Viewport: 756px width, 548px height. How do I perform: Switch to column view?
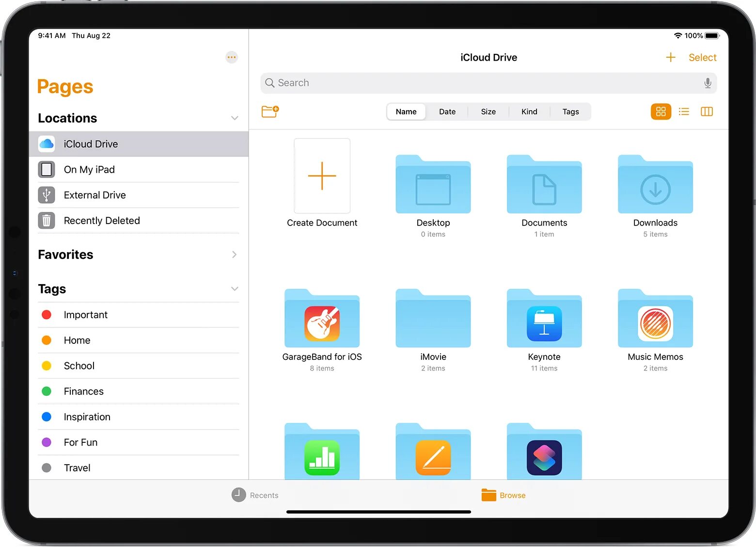tap(707, 112)
